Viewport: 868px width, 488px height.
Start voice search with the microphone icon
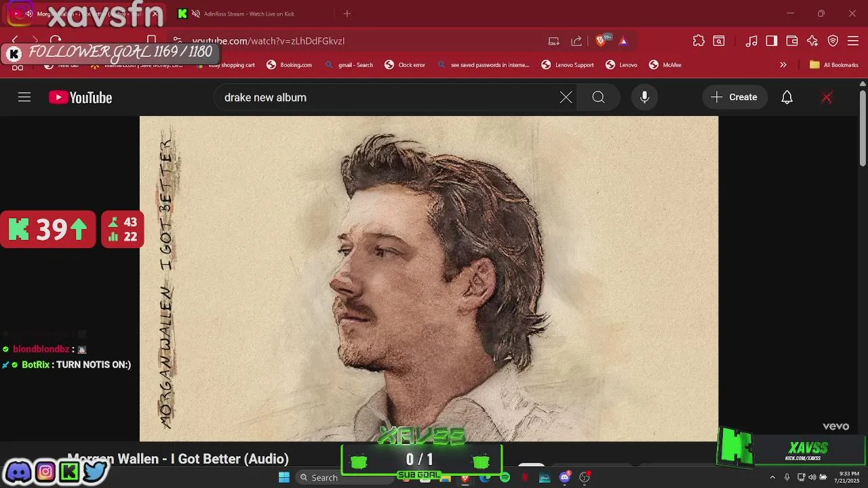[644, 98]
